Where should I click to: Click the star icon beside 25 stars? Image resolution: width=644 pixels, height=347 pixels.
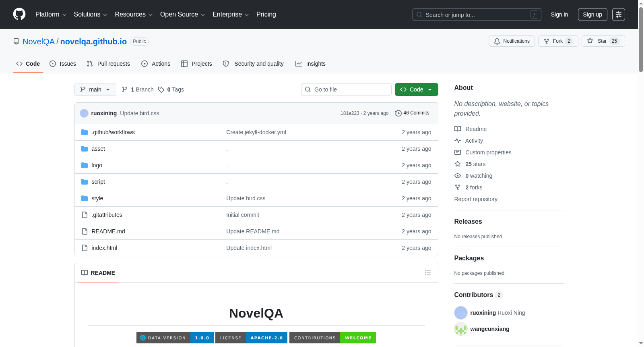tap(458, 164)
